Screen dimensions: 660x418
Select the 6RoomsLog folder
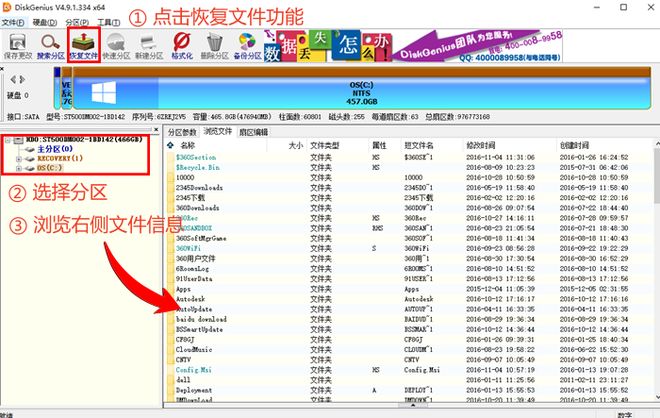coord(192,269)
